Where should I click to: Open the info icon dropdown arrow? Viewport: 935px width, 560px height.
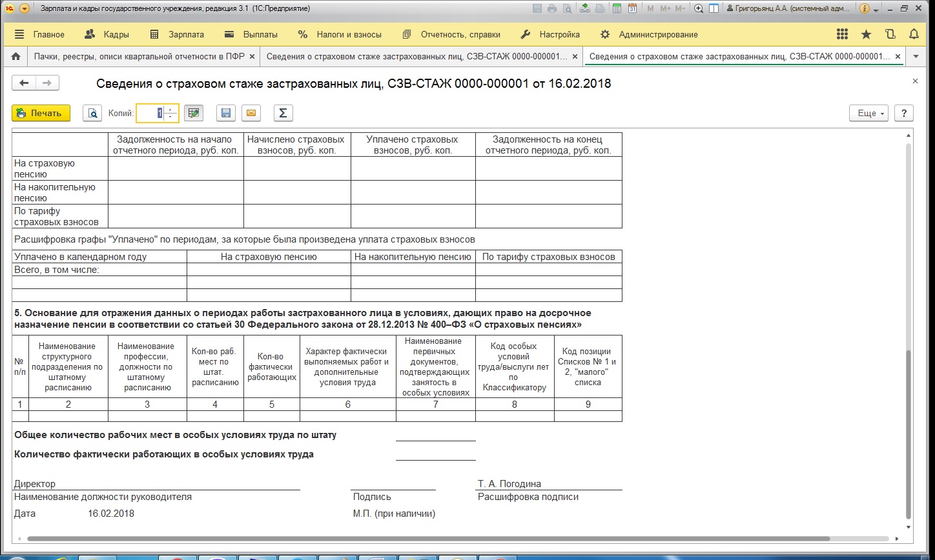[x=876, y=9]
